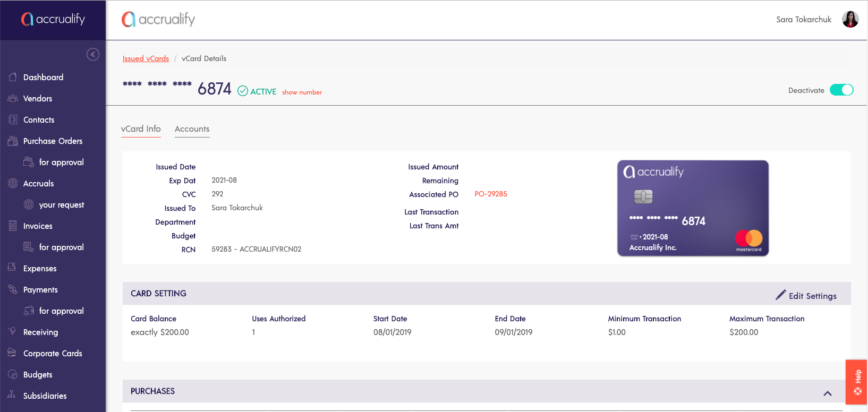Click Edit Settings button
This screenshot has height=412, width=868.
point(806,296)
